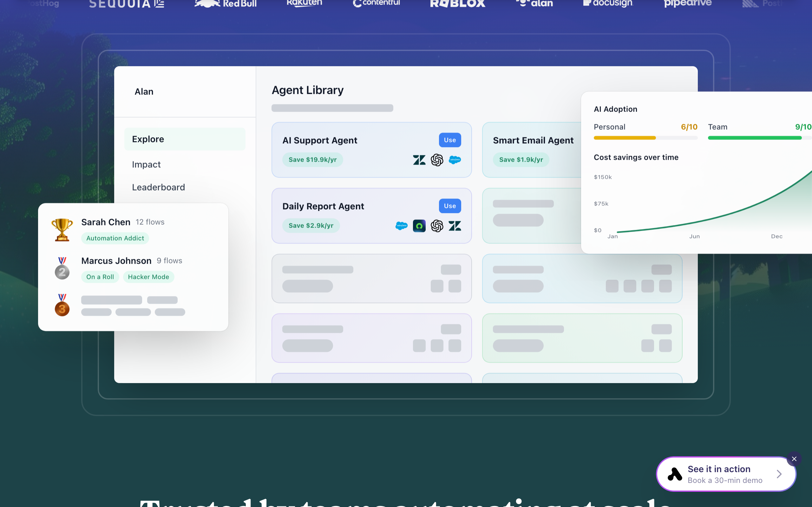Click Salesforce icon in Daily Report Agent card
Image resolution: width=812 pixels, height=507 pixels.
tap(401, 226)
